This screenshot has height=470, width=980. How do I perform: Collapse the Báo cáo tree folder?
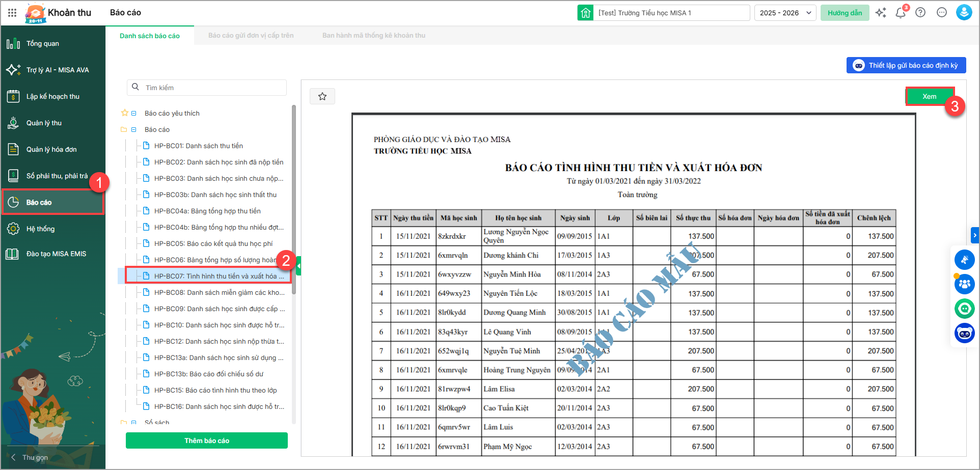click(134, 130)
